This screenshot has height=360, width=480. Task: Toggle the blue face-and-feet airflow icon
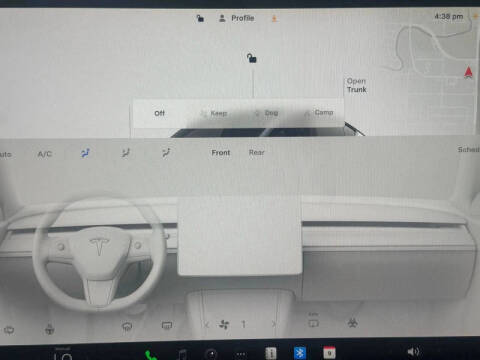(x=85, y=153)
